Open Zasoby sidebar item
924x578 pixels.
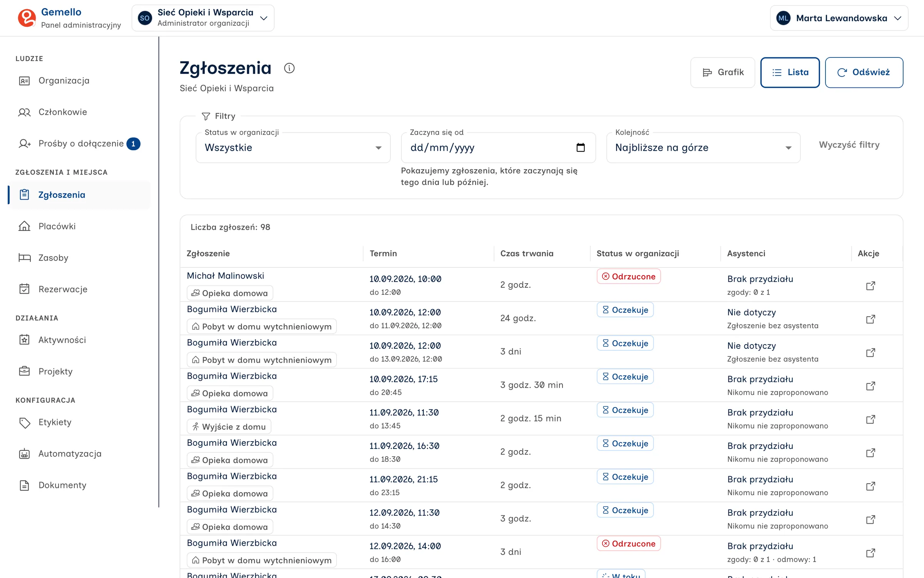[79, 258]
